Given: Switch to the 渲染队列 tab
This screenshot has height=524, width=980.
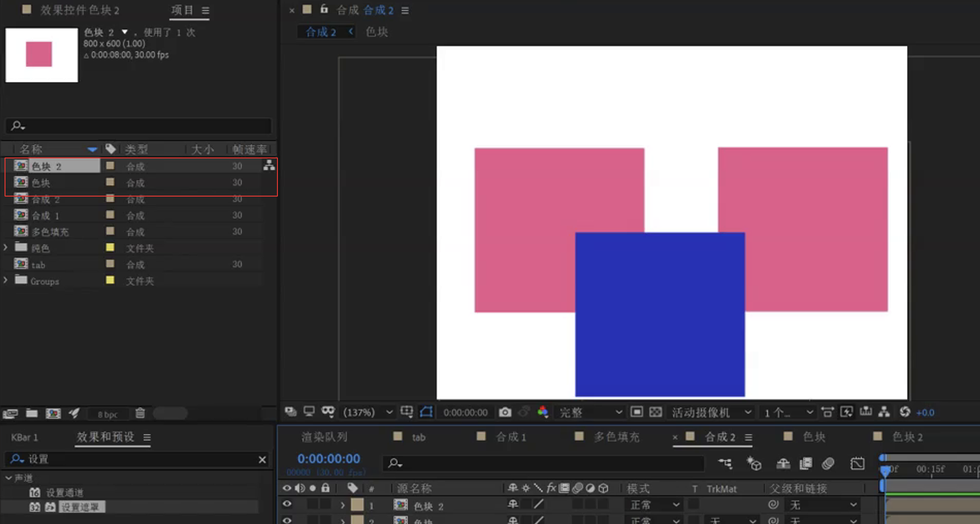Looking at the screenshot, I should coord(324,437).
